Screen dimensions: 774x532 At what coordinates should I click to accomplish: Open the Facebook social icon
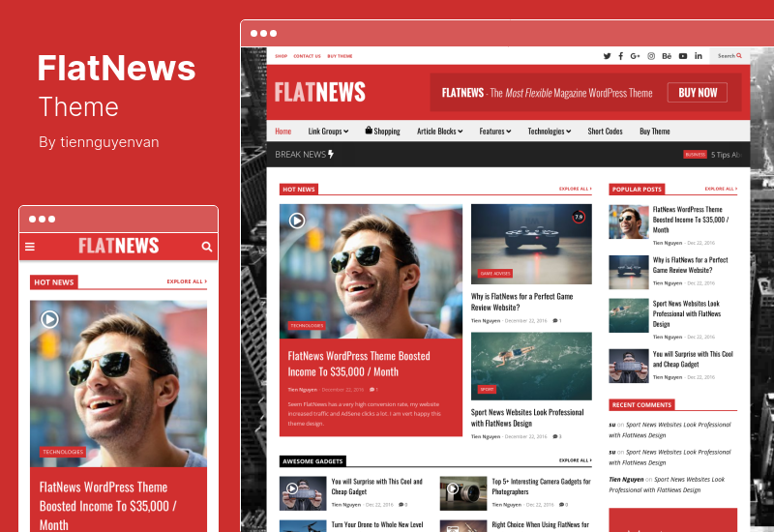click(x=620, y=56)
